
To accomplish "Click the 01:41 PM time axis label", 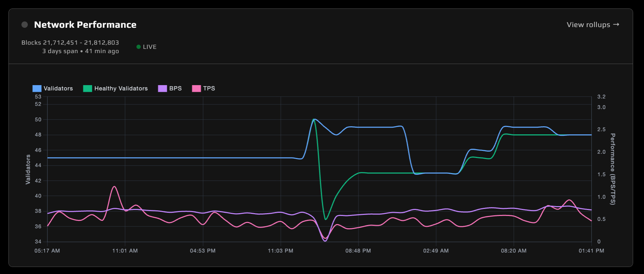I will pyautogui.click(x=591, y=251).
